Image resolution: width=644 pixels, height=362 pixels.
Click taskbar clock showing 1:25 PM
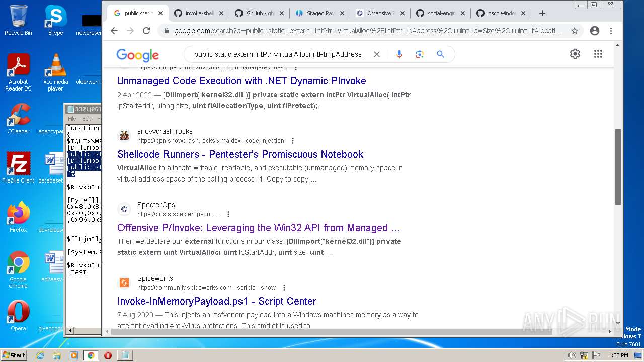[x=618, y=355]
